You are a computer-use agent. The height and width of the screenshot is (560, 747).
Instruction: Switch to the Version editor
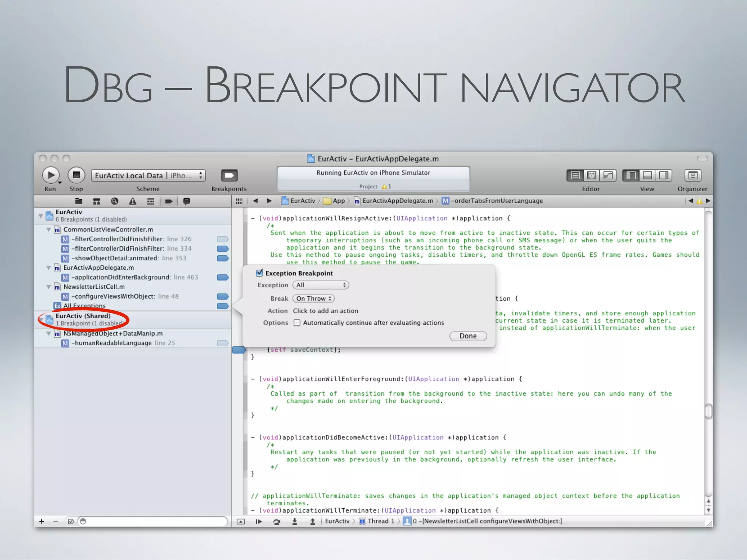coord(608,176)
